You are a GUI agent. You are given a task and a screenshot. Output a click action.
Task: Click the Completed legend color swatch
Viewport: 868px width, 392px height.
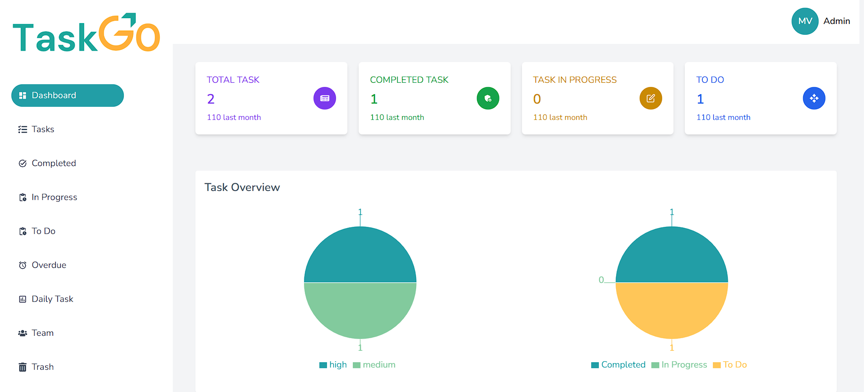point(595,365)
